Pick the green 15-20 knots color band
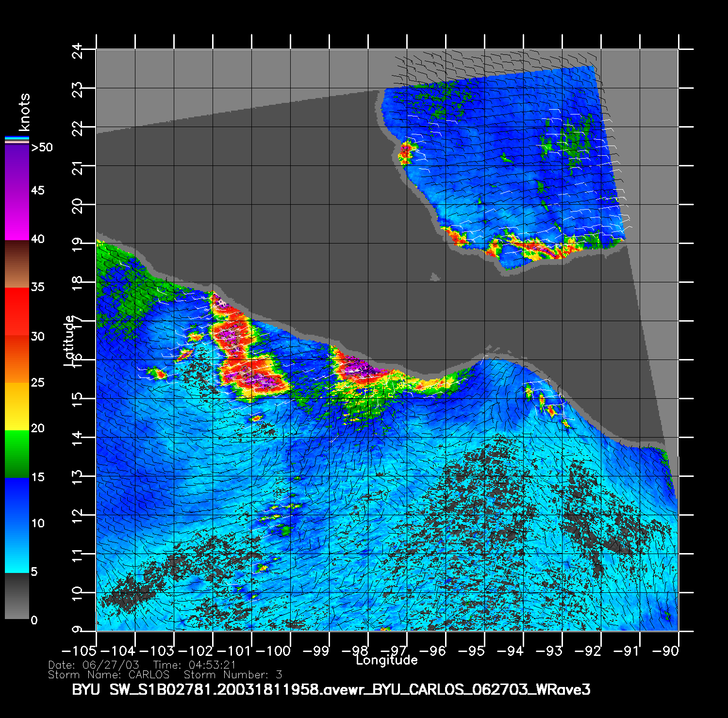Image resolution: width=728 pixels, height=718 pixels. point(17,454)
